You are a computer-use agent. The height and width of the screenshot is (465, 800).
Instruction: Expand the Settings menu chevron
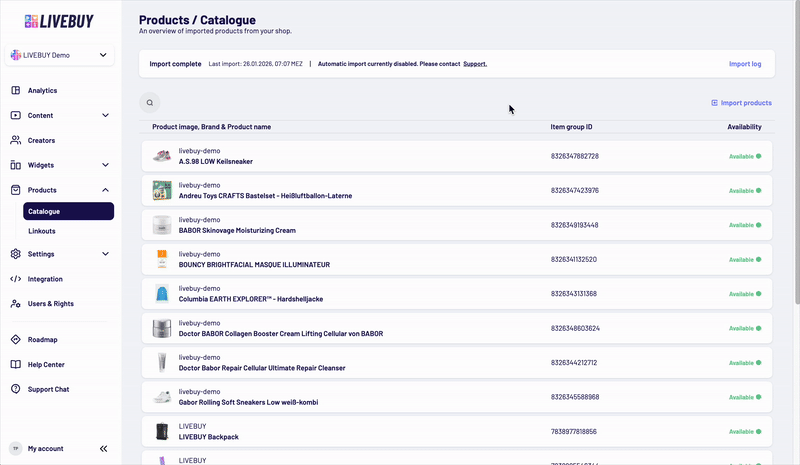coord(105,254)
